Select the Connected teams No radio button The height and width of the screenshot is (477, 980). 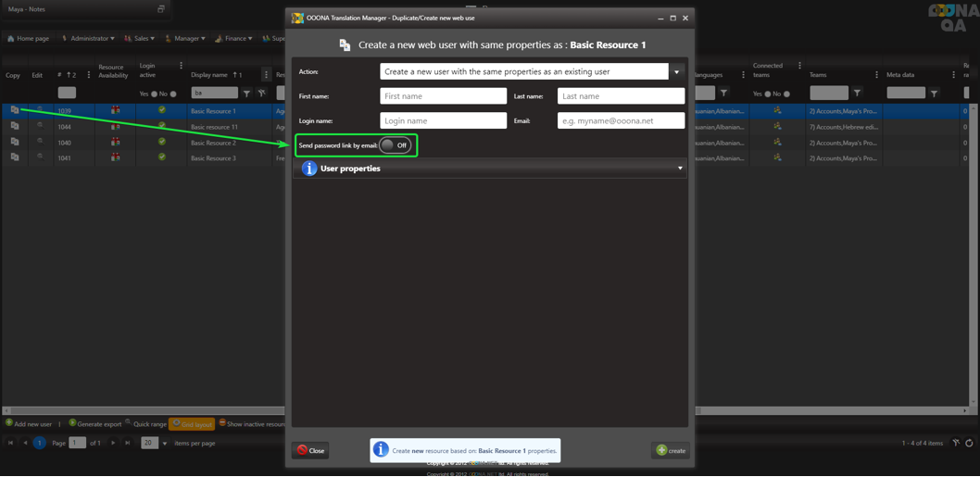[x=786, y=94]
